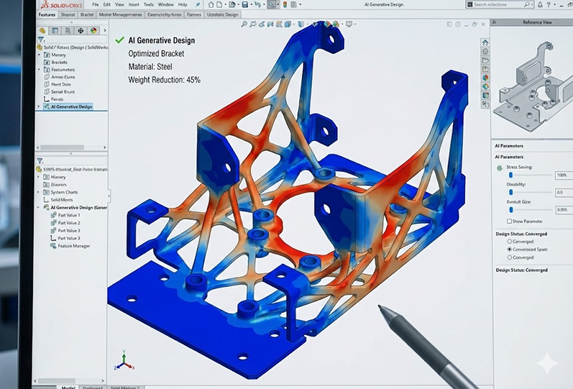
Task: Expand the Menery tree item
Action: pos(39,54)
